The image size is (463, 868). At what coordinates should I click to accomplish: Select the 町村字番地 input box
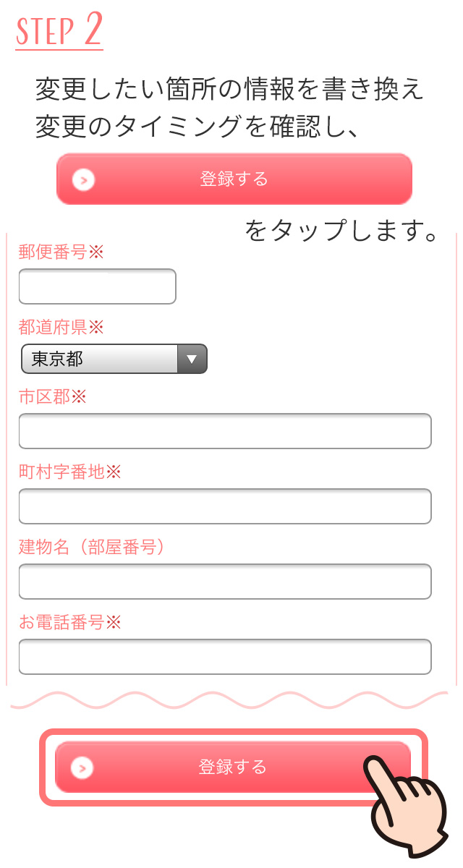point(225,506)
